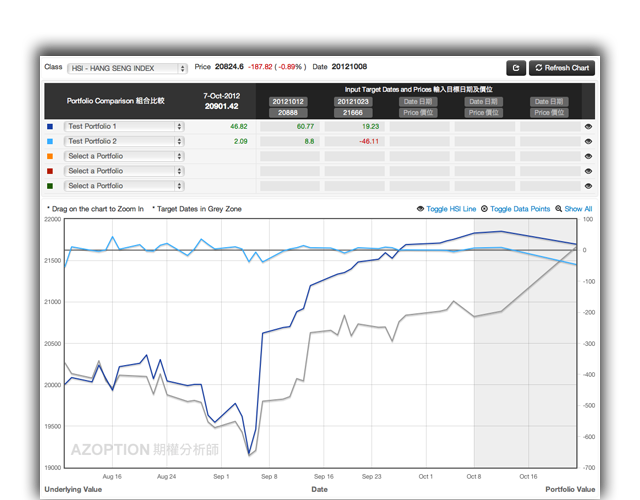This screenshot has height=500, width=640.
Task: Open the Class dropdown HSI - HANG SENG INDEX
Action: (x=127, y=68)
